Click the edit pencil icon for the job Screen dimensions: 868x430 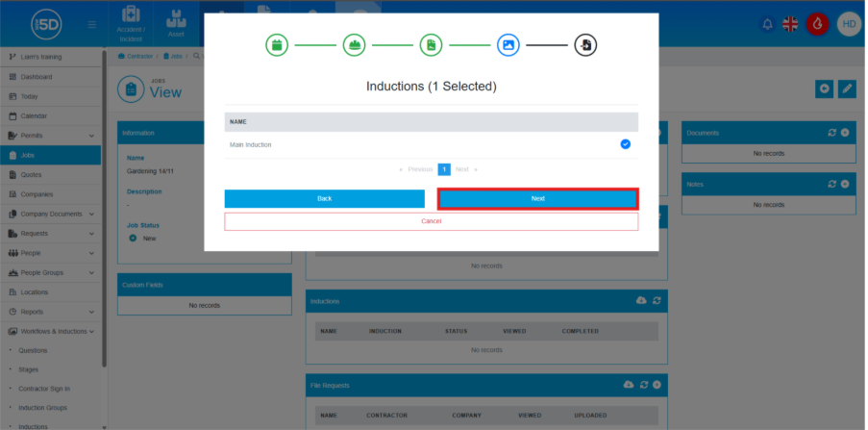[x=847, y=89]
